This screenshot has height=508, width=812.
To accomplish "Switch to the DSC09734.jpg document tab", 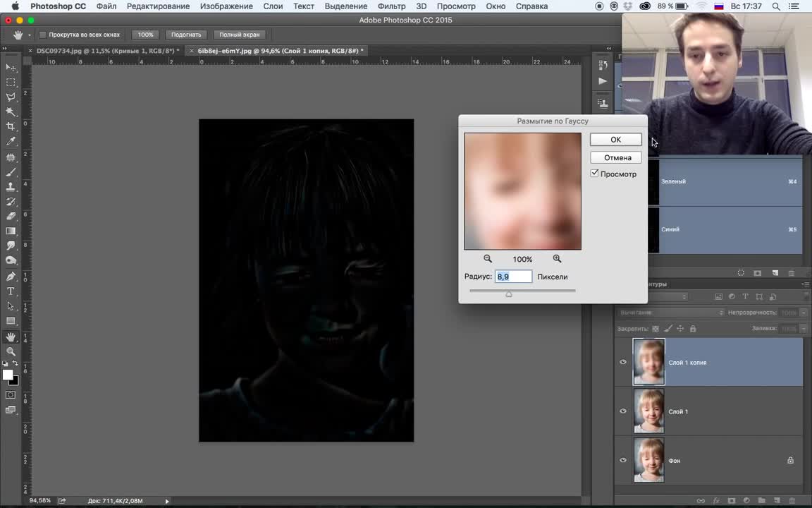I will pyautogui.click(x=107, y=51).
